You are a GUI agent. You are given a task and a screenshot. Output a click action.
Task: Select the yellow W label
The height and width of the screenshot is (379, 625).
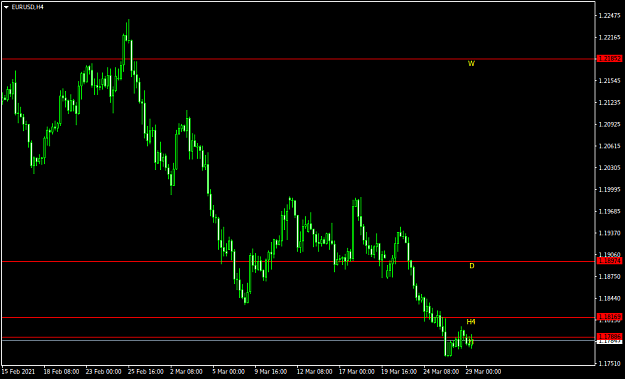click(471, 63)
